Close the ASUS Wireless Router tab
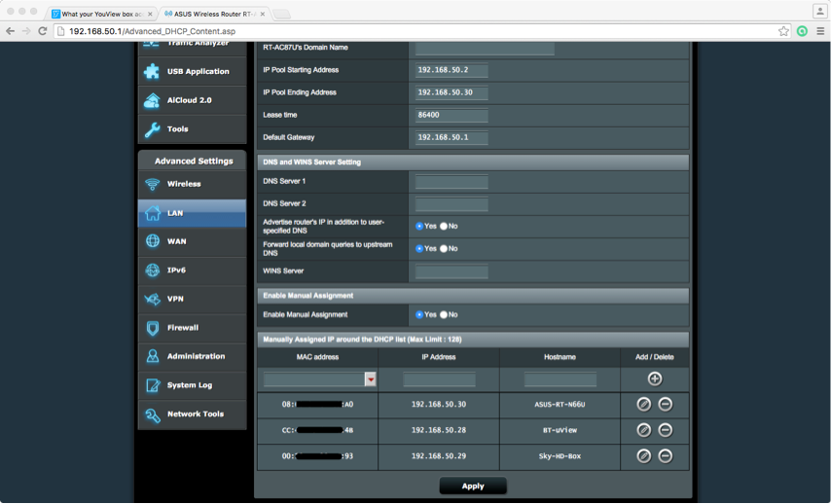Viewport: 831px width, 504px height. tap(263, 14)
